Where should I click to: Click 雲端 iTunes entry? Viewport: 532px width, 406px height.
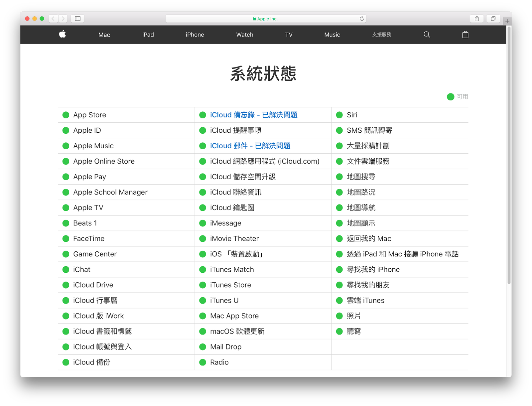click(366, 301)
